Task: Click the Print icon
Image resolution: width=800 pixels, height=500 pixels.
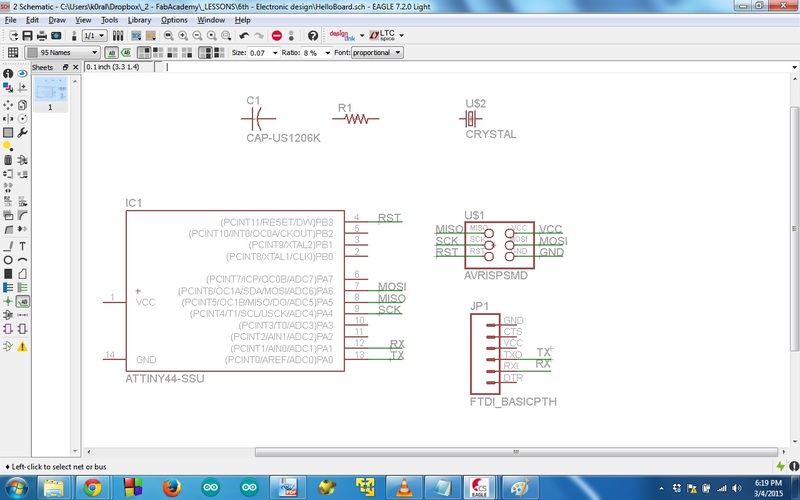Action: point(42,36)
